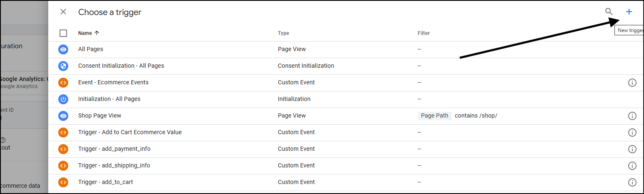Show info for Shop Page View trigger
Screen dimensions: 644x194
(632, 116)
